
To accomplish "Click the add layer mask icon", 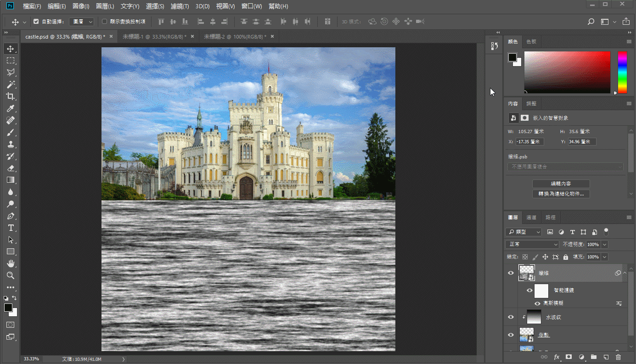I will pyautogui.click(x=568, y=357).
